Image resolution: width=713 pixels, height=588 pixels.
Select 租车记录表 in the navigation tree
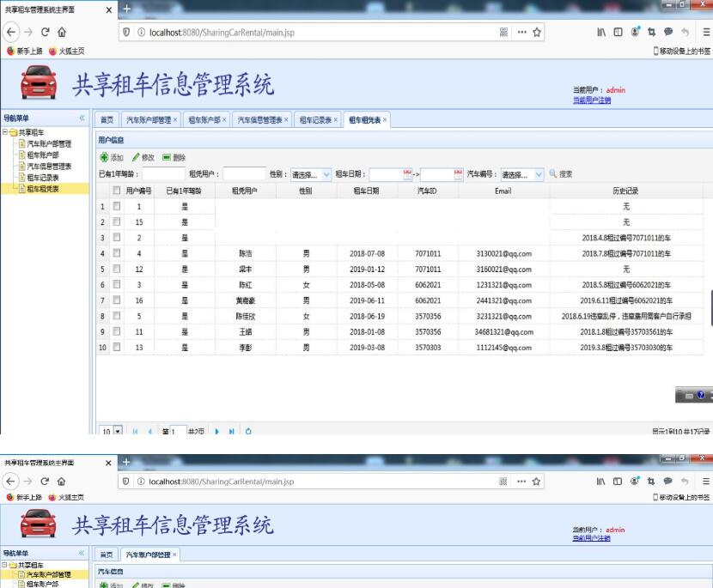coord(44,178)
